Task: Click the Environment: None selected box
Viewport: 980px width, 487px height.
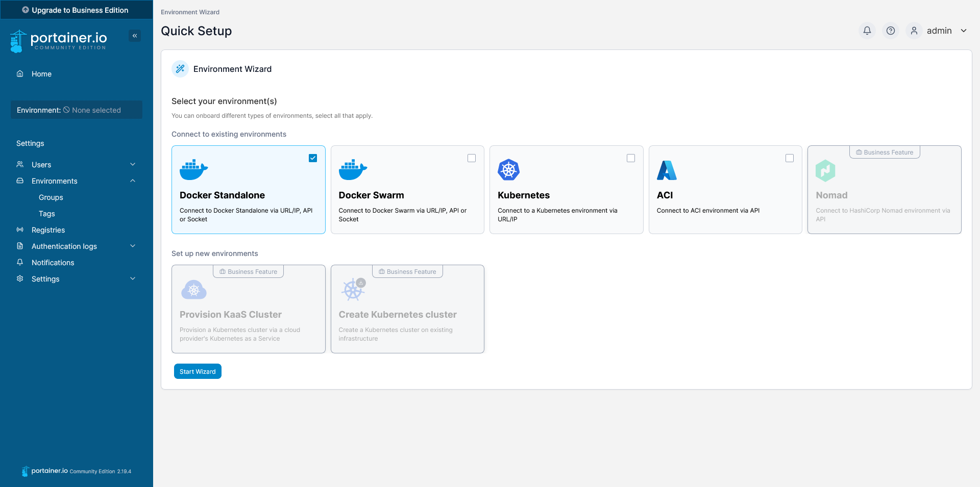Action: point(77,110)
